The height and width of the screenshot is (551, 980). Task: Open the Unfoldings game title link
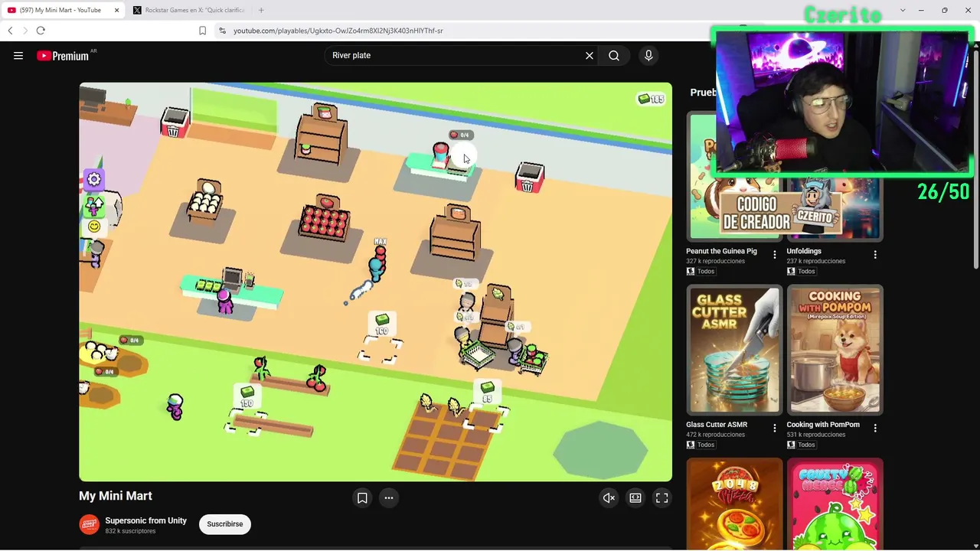pyautogui.click(x=804, y=251)
